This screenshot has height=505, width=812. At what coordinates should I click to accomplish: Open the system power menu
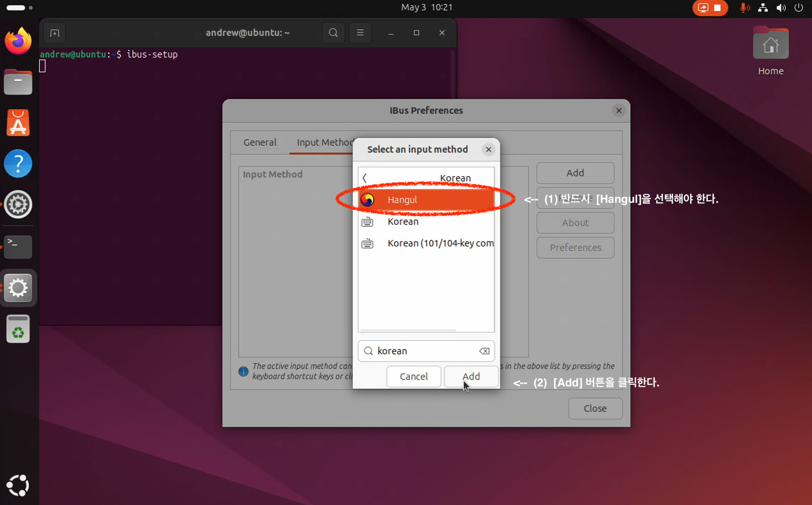click(x=798, y=7)
